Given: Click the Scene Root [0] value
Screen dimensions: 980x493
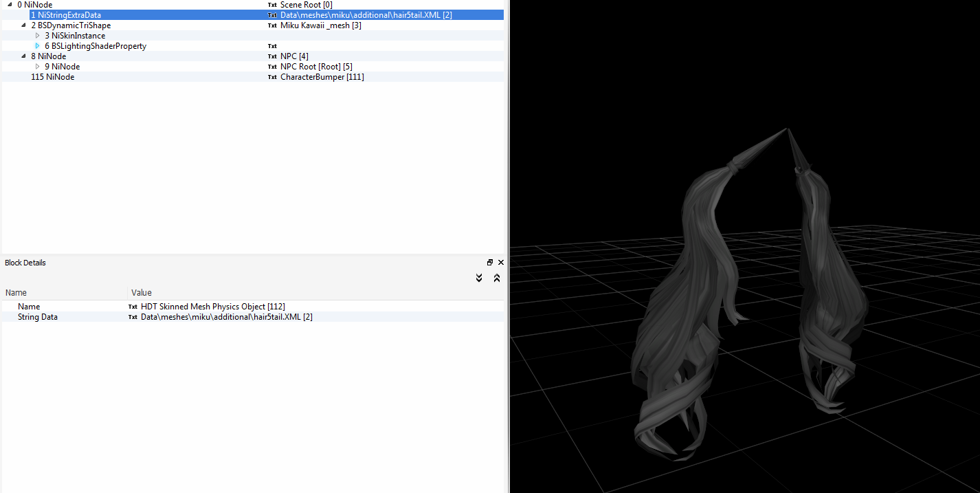Looking at the screenshot, I should click(307, 5).
